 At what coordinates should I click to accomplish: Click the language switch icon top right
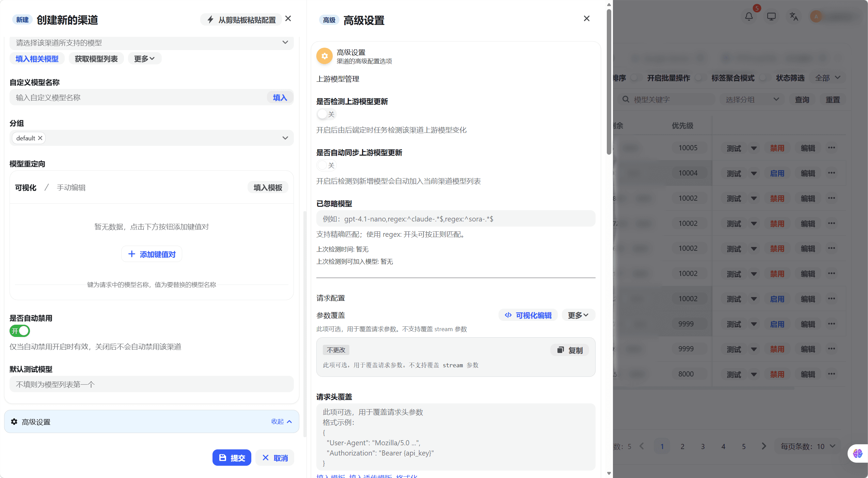(793, 16)
